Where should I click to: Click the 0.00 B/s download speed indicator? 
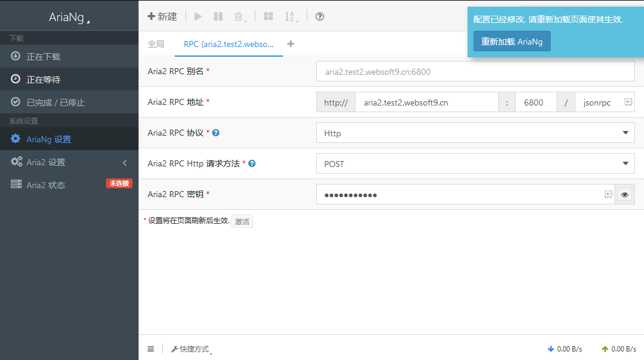point(564,349)
